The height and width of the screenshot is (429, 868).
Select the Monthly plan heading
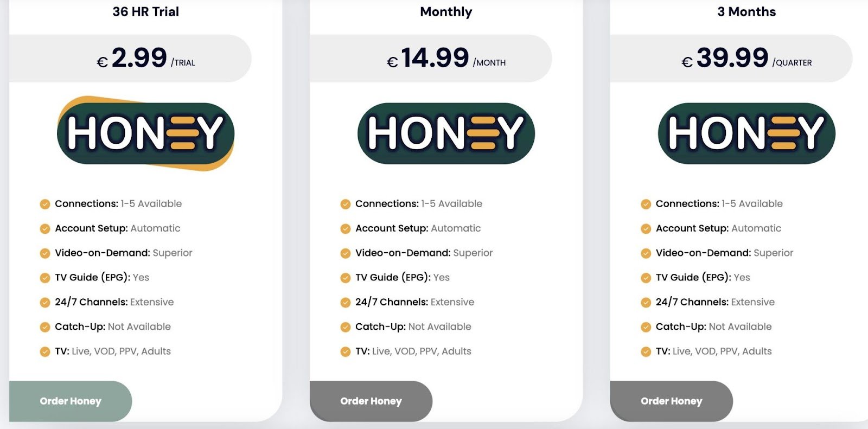445,12
